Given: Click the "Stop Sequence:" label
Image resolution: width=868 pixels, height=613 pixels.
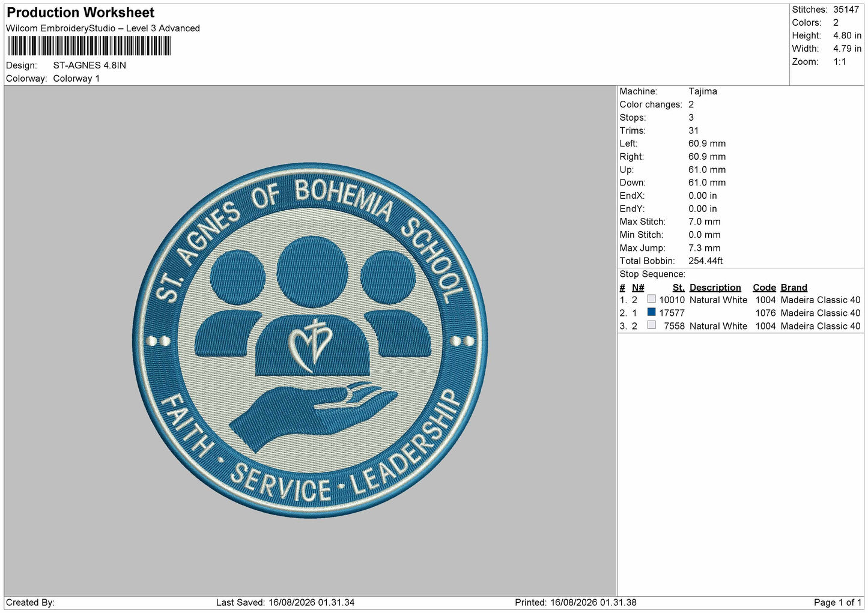Looking at the screenshot, I should tap(652, 274).
